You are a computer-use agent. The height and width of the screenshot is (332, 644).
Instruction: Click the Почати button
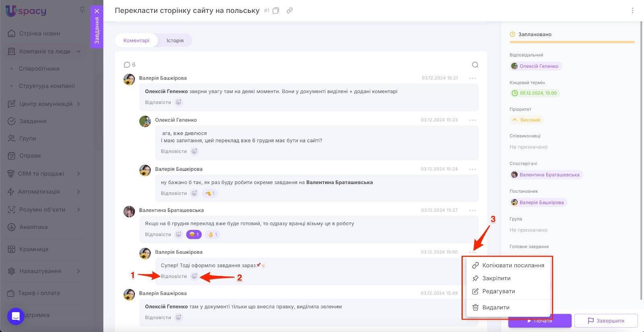pos(540,321)
